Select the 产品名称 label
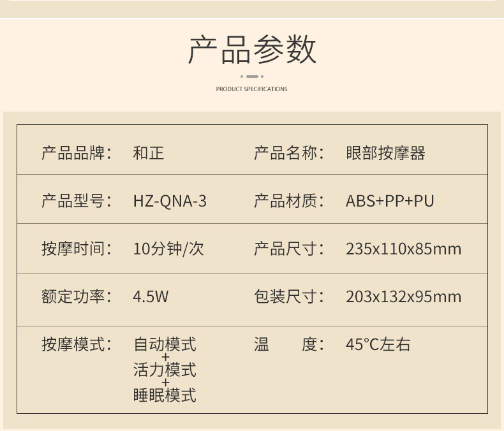The image size is (504, 431). click(x=289, y=153)
